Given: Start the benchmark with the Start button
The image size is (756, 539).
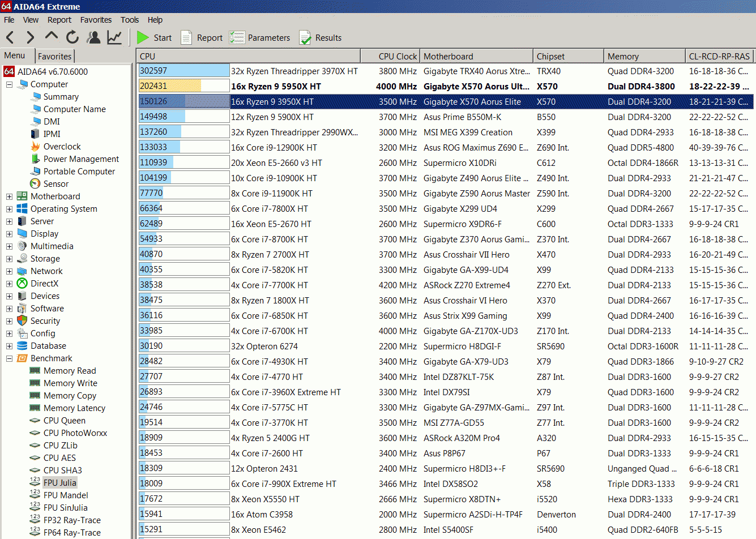Looking at the screenshot, I should point(154,38).
